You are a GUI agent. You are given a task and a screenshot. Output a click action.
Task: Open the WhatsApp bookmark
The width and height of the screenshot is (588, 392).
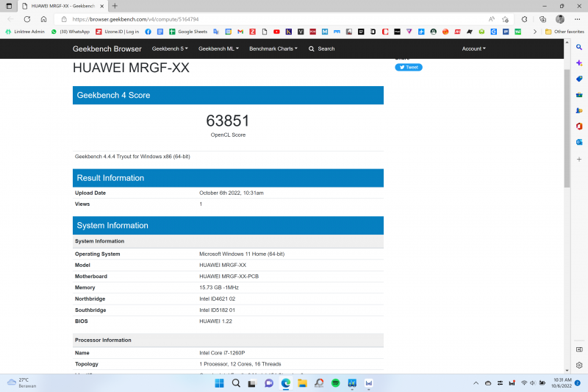71,32
